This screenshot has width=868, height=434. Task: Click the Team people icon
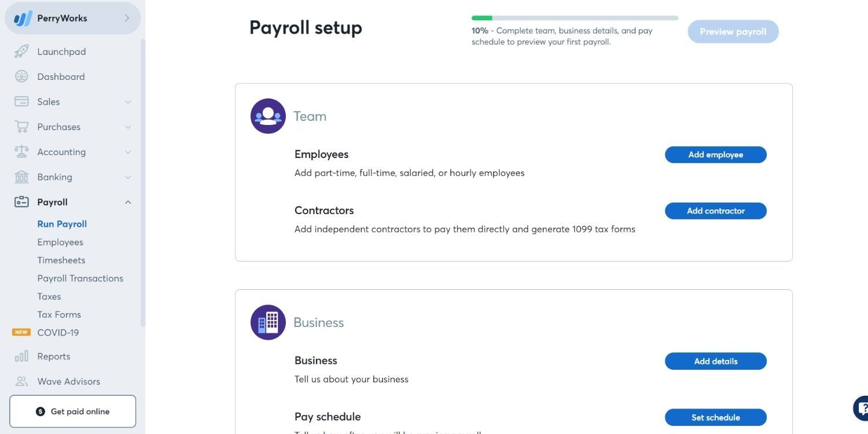pos(268,115)
